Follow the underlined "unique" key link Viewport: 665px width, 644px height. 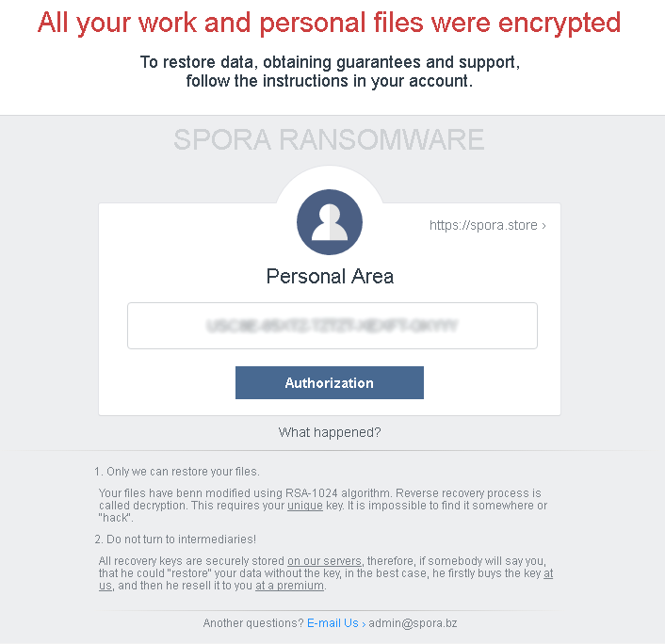click(x=304, y=507)
